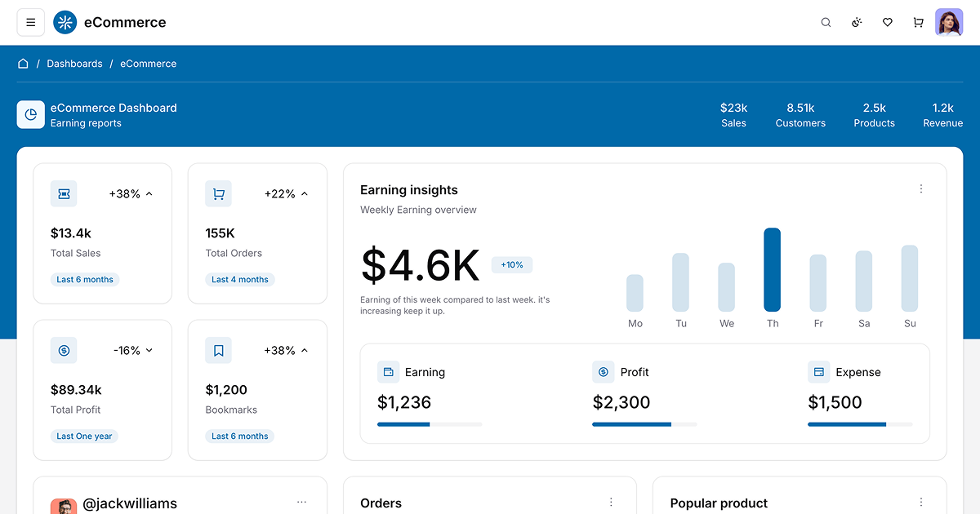980x514 pixels.
Task: Click the Bookmarks +38% chevron
Action: pos(304,351)
